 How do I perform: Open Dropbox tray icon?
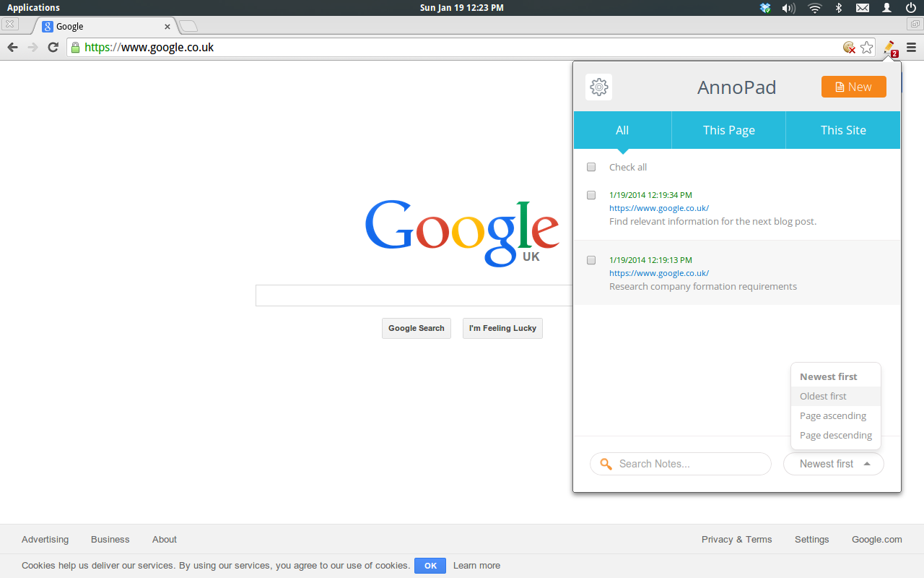click(765, 8)
